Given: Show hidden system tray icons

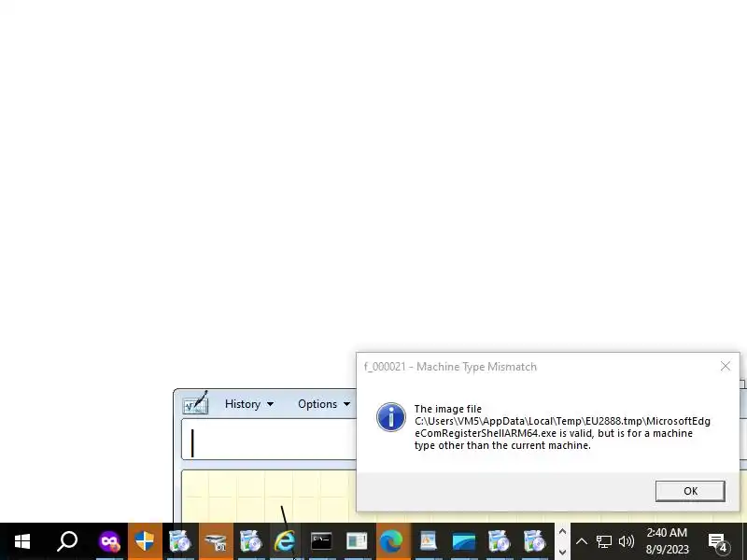Looking at the screenshot, I should [581, 541].
